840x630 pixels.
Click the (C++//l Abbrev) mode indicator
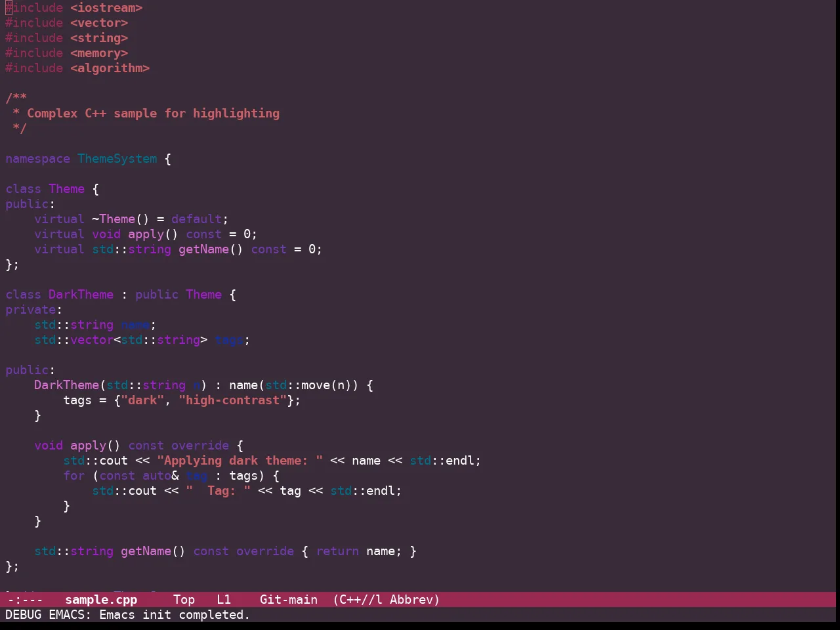(386, 600)
